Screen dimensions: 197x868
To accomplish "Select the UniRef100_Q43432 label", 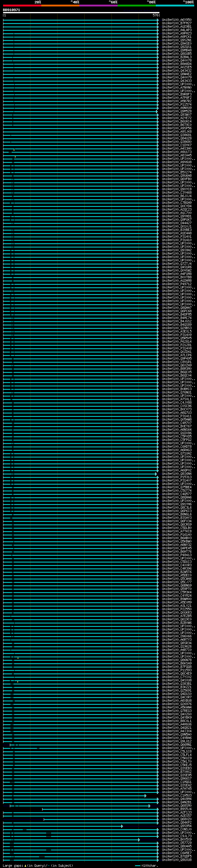I will (x=177, y=71).
